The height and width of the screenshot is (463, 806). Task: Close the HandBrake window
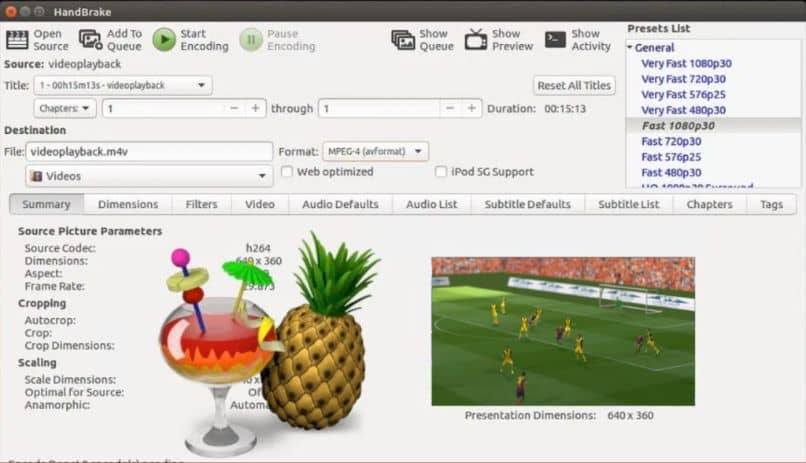coord(10,11)
